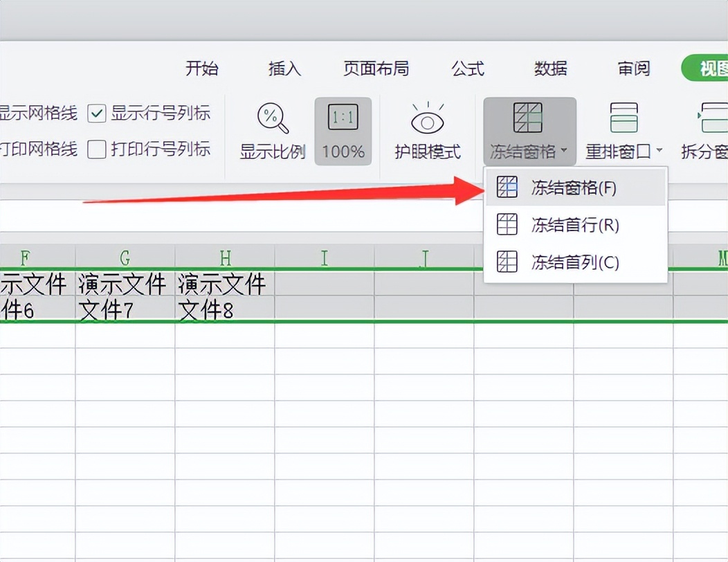Click the 冻结首列(C) menu item icon

(507, 262)
